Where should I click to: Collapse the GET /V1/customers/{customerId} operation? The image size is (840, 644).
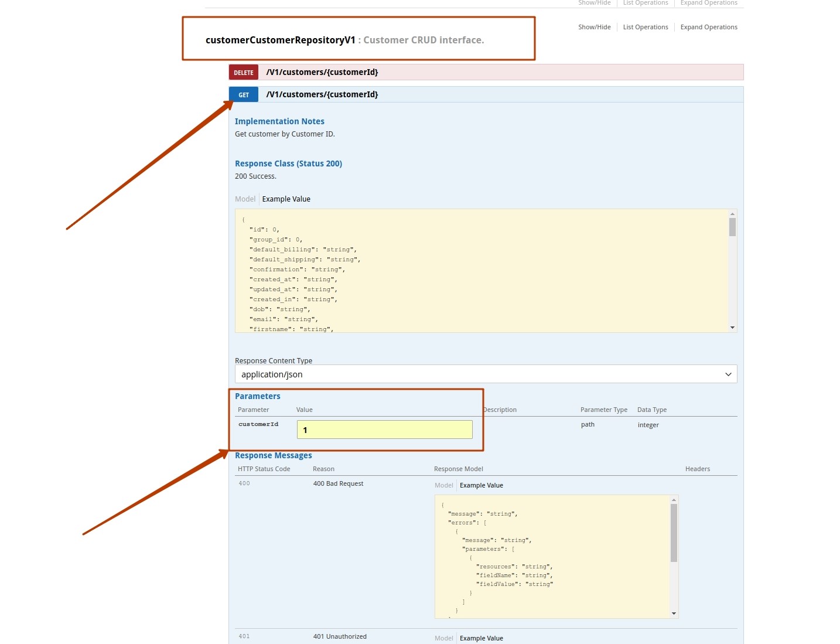[322, 95]
